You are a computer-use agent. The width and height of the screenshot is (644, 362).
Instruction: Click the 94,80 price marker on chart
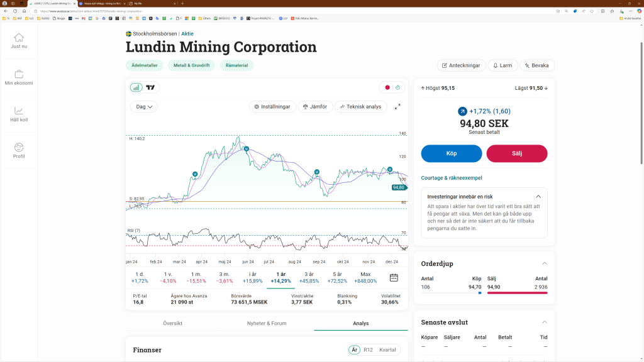[399, 187]
